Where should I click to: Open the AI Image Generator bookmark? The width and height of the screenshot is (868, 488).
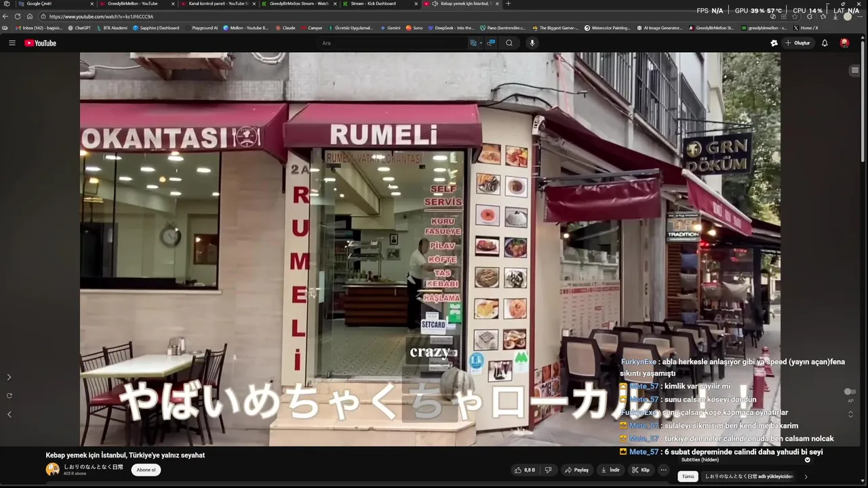(x=659, y=28)
